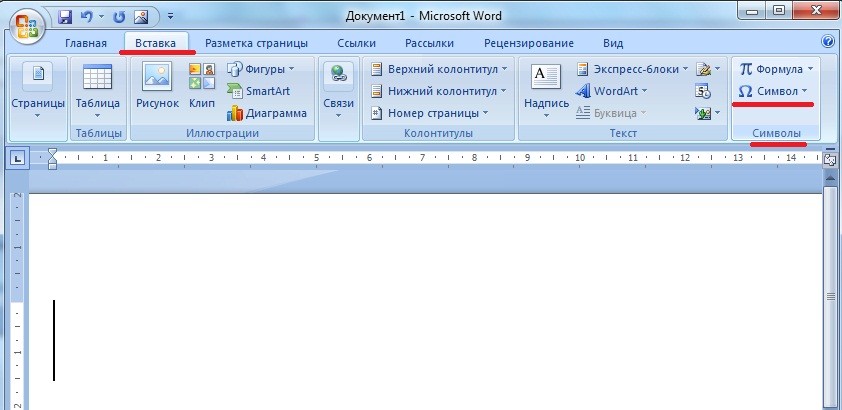The height and width of the screenshot is (410, 842).
Task: Click the Undo arrow icon
Action: (x=88, y=17)
